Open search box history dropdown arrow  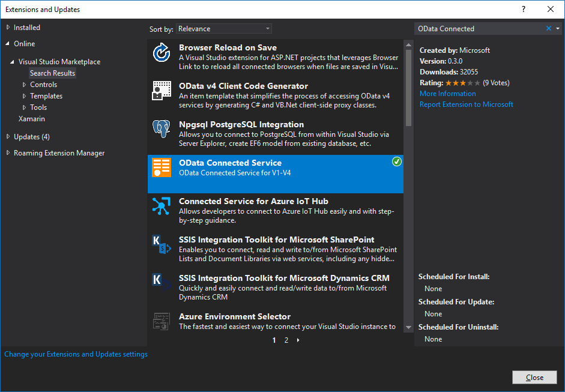point(557,28)
